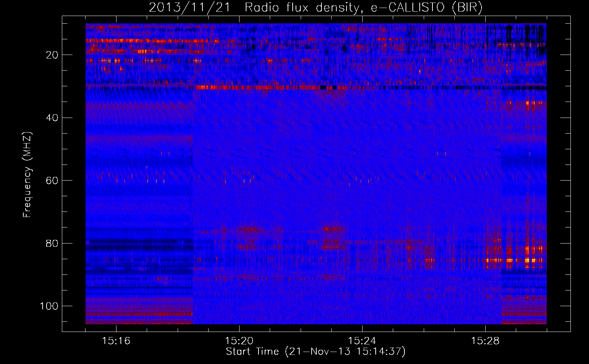Click the '15:16' time tick label
This screenshot has width=589, height=364.
click(x=116, y=341)
